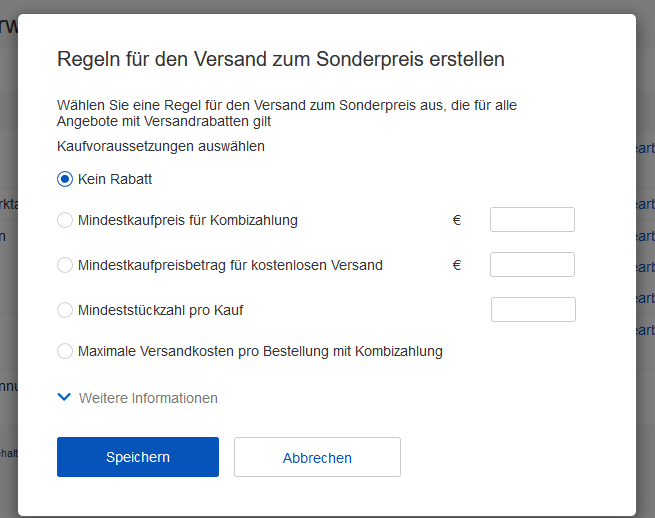The height and width of the screenshot is (518, 655).
Task: Click the 'Mindestkaufpreisbetrag für kostenlosen Versand' label
Action: pyautogui.click(x=230, y=265)
